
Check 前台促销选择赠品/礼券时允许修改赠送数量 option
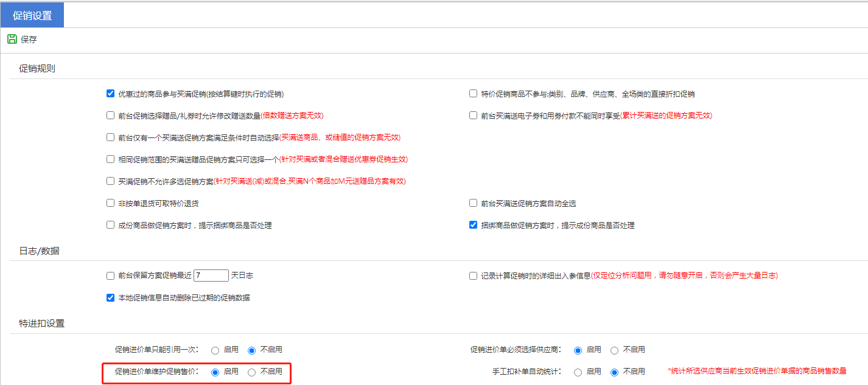click(x=110, y=116)
